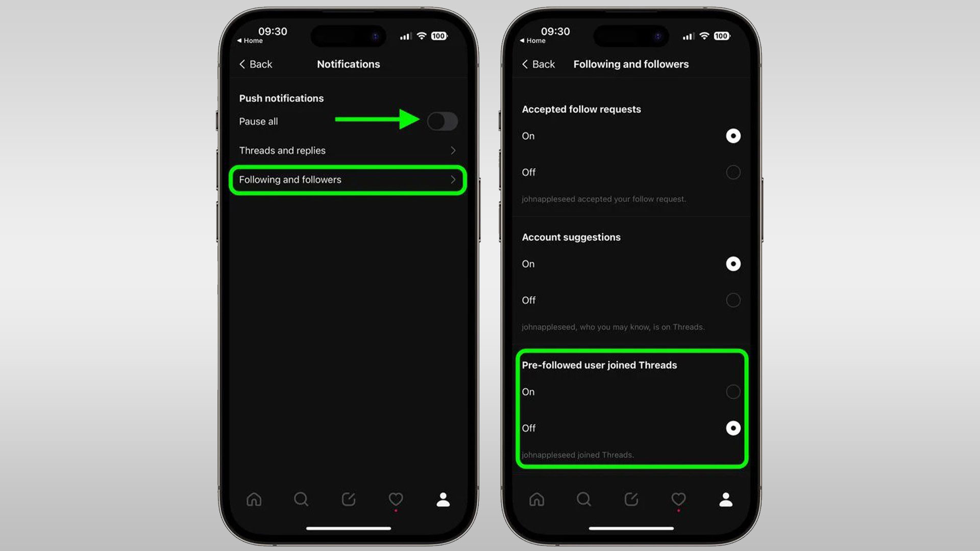Select Off for Pre-followed user joined Threads
The image size is (980, 551).
pos(733,428)
